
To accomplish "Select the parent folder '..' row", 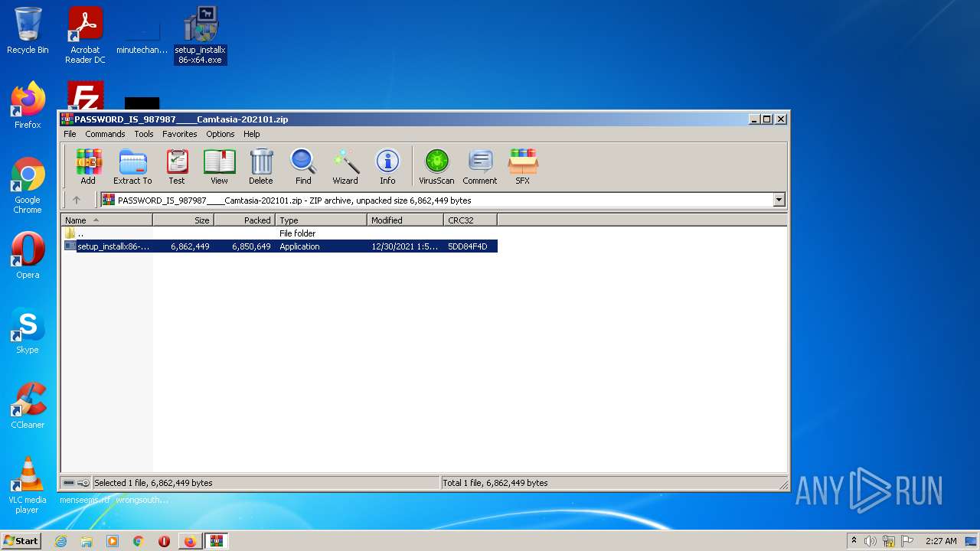I will pyautogui.click(x=279, y=233).
